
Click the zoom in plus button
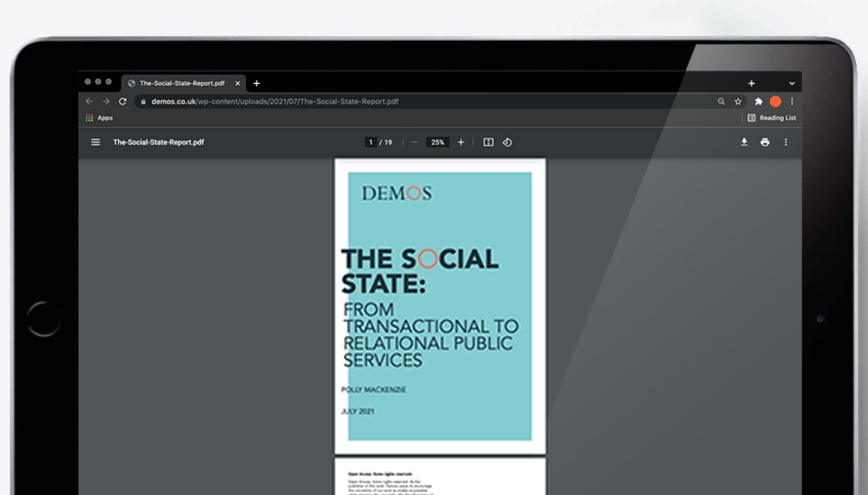click(461, 142)
